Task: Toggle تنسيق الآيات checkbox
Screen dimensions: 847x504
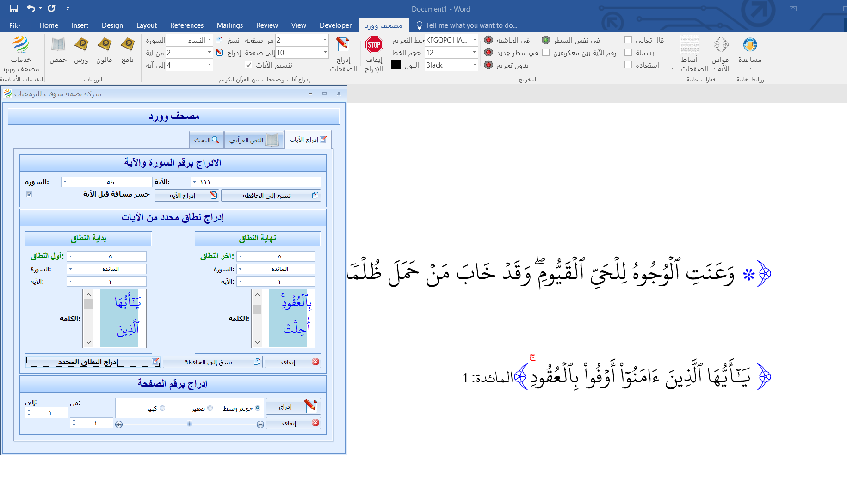Action: click(248, 65)
